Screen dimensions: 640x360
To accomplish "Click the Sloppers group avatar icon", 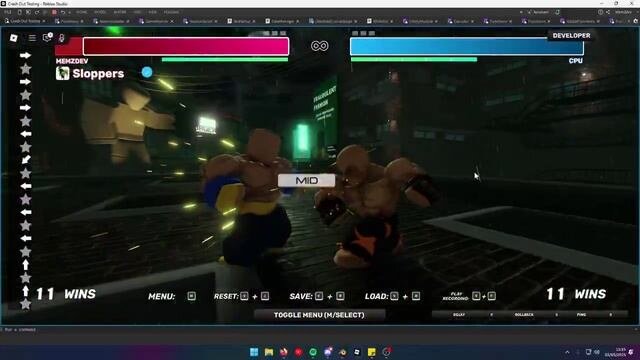I will point(62,73).
